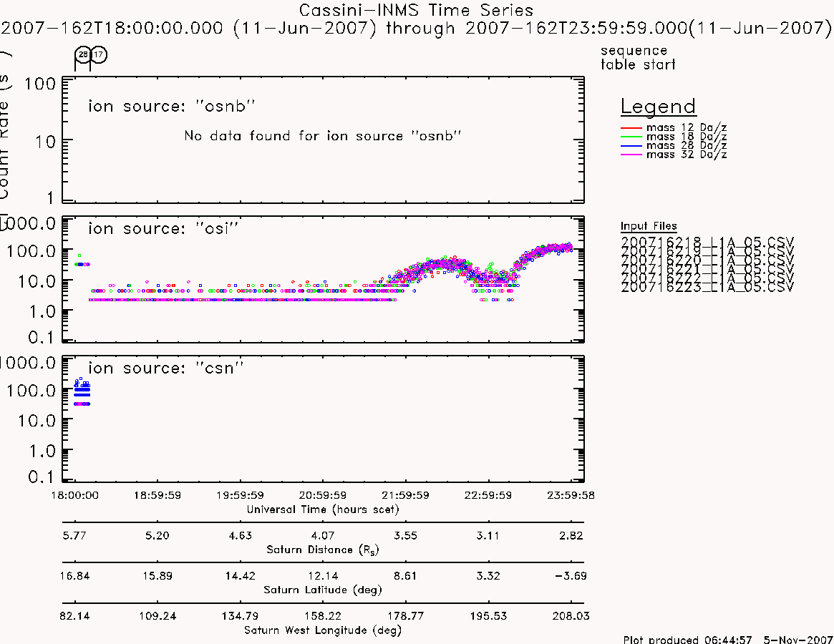This screenshot has width=834, height=644.
Task: Click the sequence table marker 28
Action: [x=83, y=54]
